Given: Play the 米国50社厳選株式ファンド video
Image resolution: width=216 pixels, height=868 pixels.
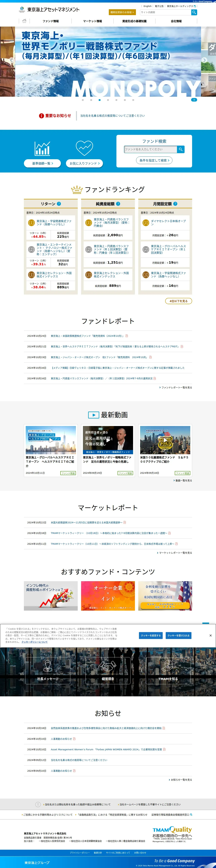Looking at the screenshot, I should coord(165,440).
